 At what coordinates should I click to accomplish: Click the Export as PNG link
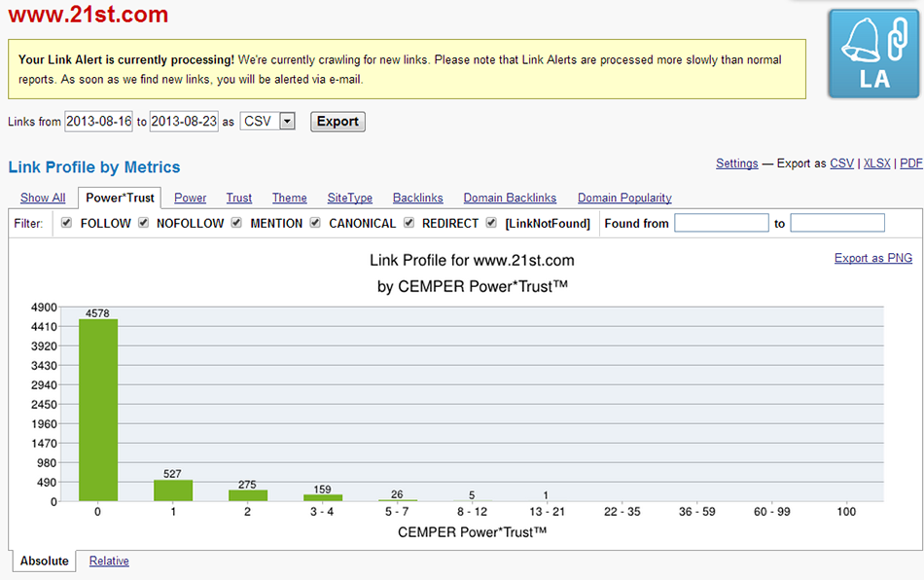coord(872,258)
